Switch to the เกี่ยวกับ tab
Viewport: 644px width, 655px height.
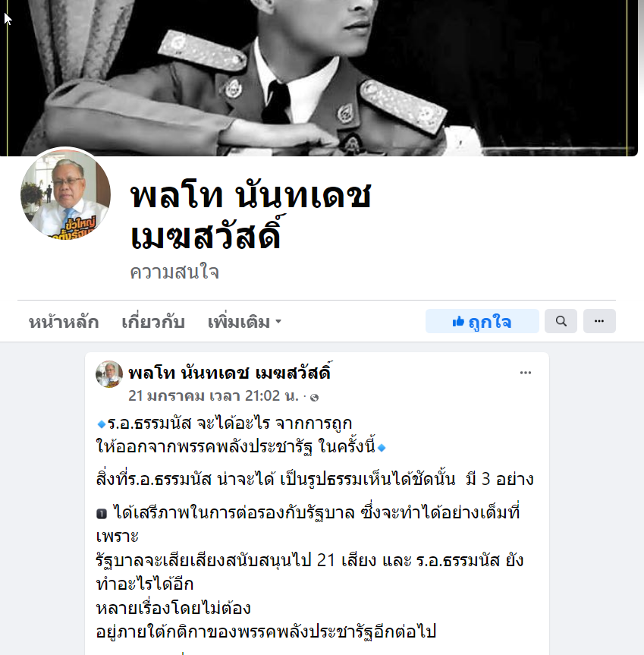point(153,322)
